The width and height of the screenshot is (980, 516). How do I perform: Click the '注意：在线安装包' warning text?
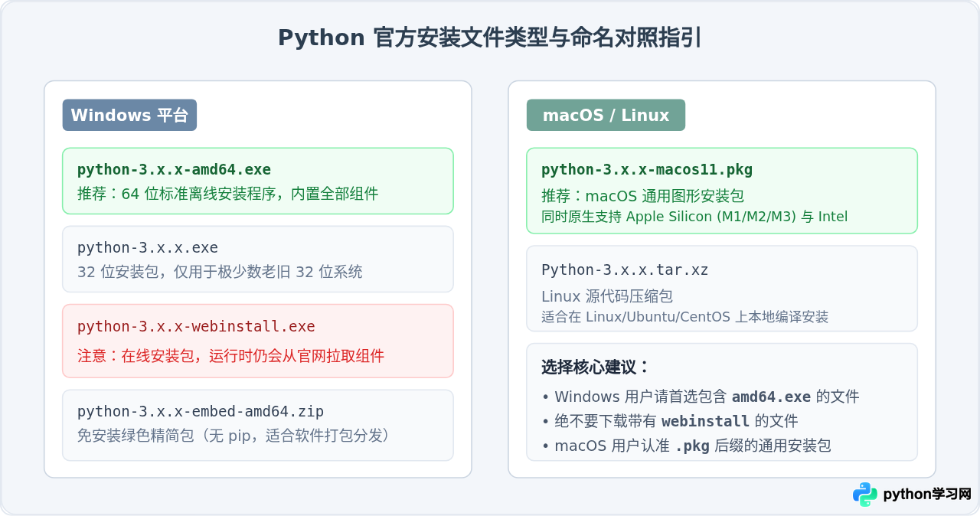click(230, 356)
